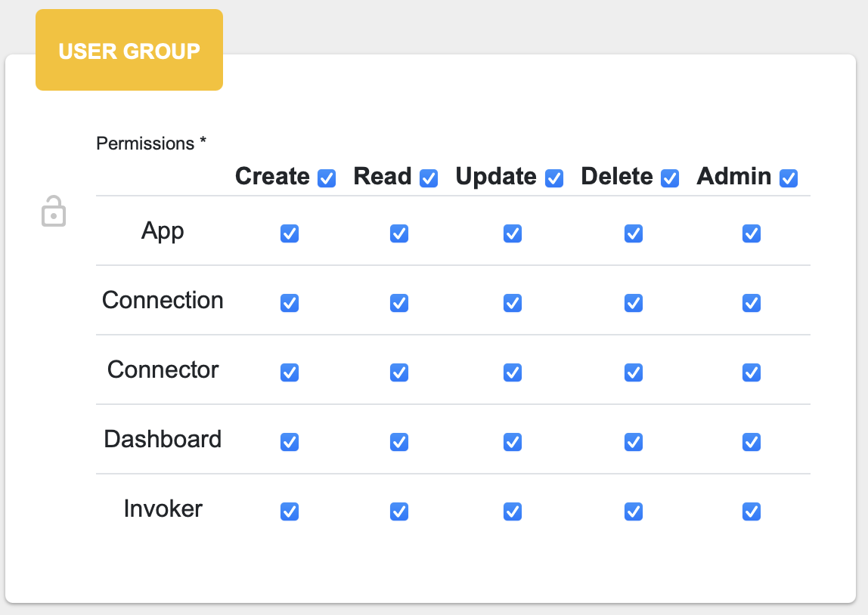Uncheck Create permission for App
Image resolution: width=868 pixels, height=615 pixels.
tap(290, 233)
